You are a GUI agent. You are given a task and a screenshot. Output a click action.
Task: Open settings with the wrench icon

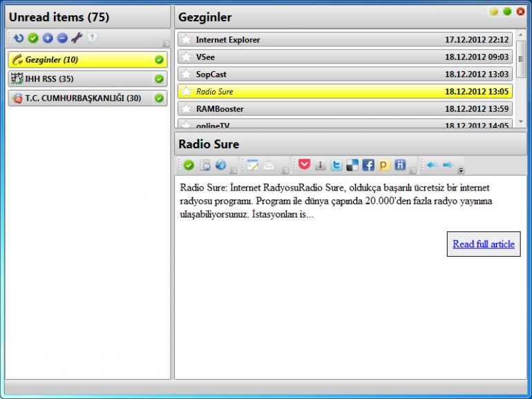pyautogui.click(x=77, y=38)
